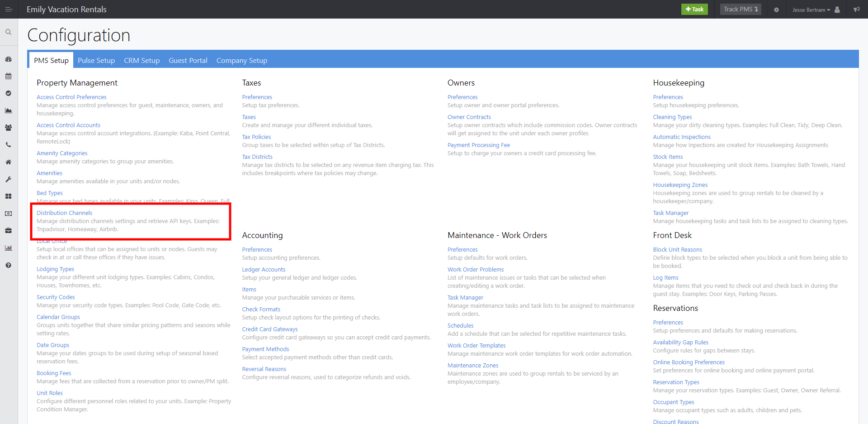Click the question mark help icon
Image resolution: width=868 pixels, height=424 pixels.
[x=9, y=265]
